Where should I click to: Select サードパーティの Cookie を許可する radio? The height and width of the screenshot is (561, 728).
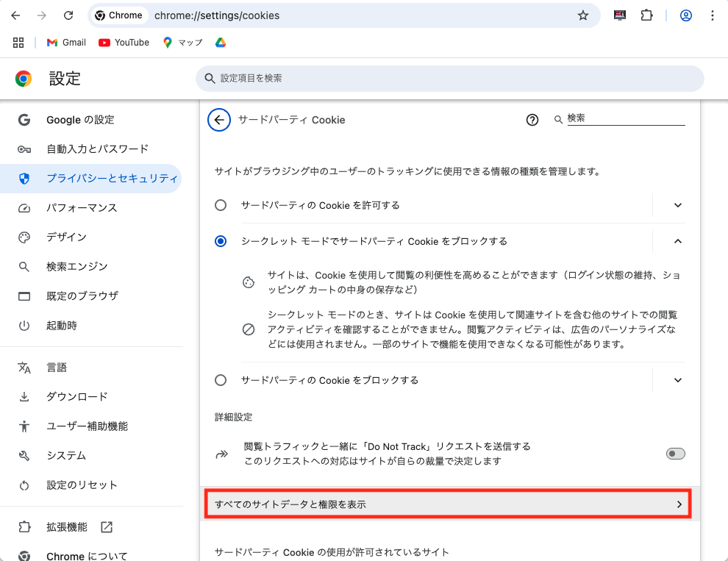pyautogui.click(x=221, y=205)
